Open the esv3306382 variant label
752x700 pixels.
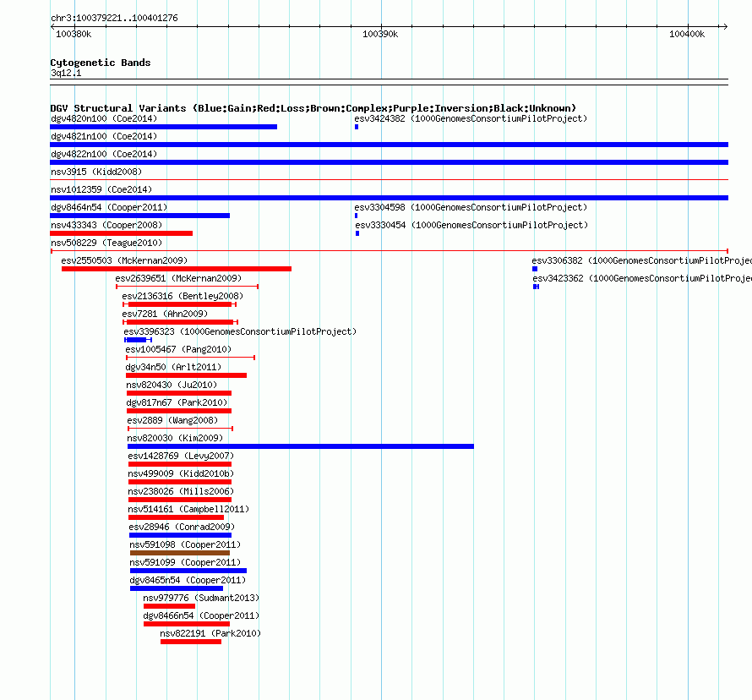[x=641, y=260]
